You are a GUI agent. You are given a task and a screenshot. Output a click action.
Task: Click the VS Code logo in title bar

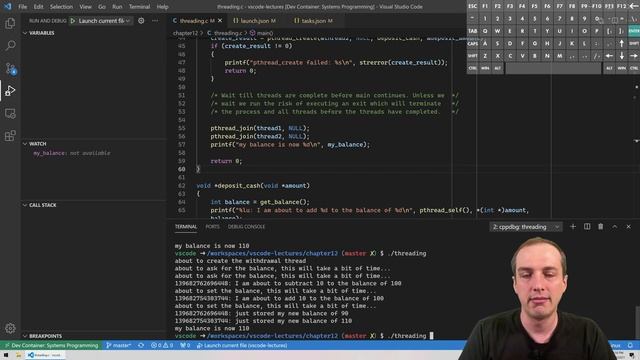pyautogui.click(x=7, y=7)
